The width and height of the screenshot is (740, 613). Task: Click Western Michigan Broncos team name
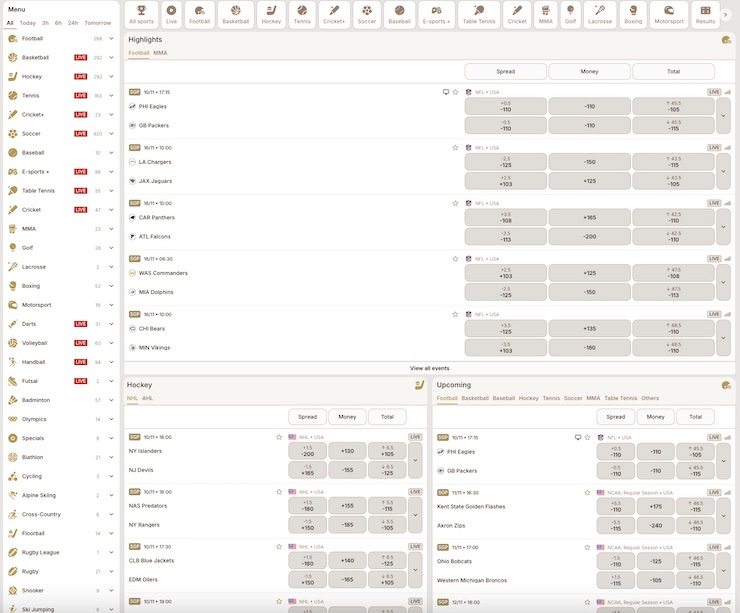(x=471, y=580)
